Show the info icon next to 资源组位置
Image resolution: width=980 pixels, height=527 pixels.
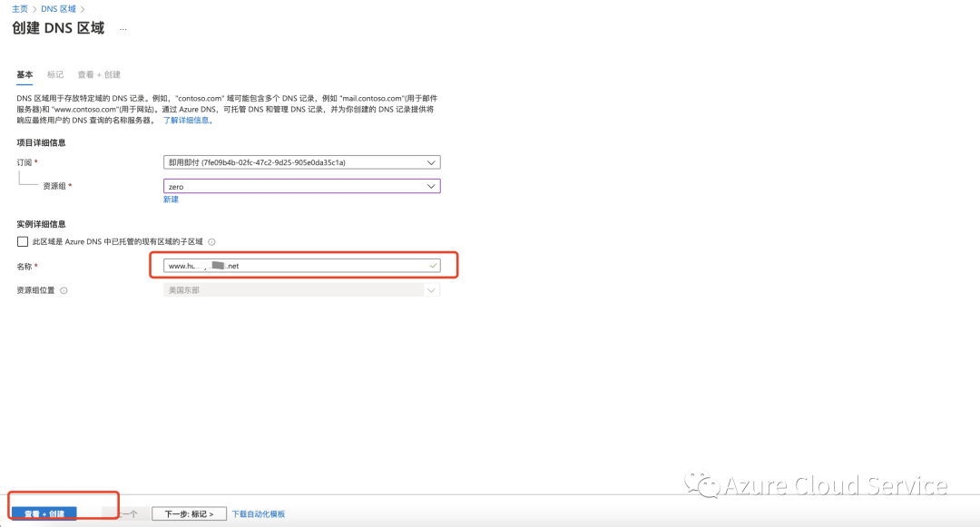point(64,290)
